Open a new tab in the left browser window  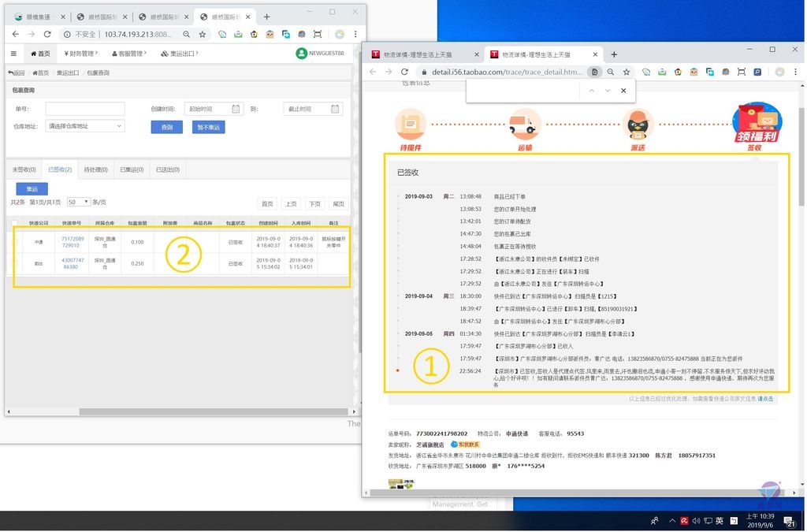pos(266,17)
